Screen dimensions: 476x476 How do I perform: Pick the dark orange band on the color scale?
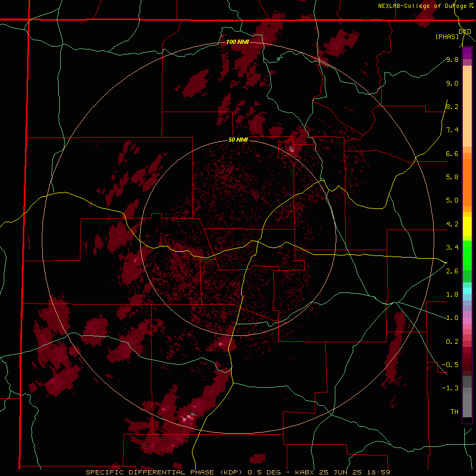(x=467, y=183)
